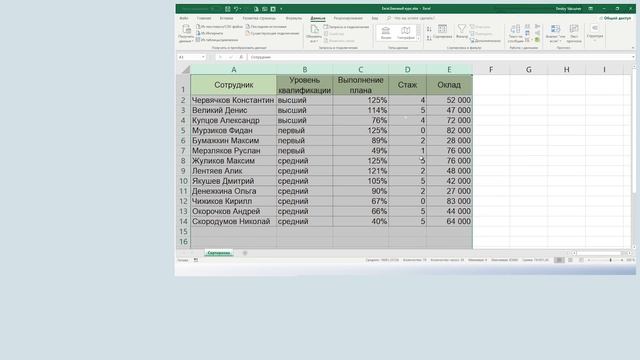Click From Text/CSV file import
The height and width of the screenshot is (360, 640).
point(219,27)
